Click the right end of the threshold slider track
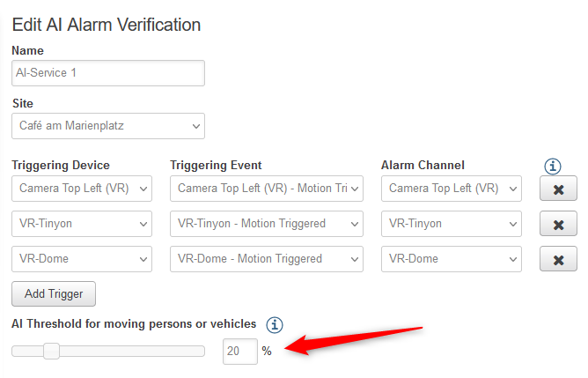The image size is (588, 378). click(202, 352)
